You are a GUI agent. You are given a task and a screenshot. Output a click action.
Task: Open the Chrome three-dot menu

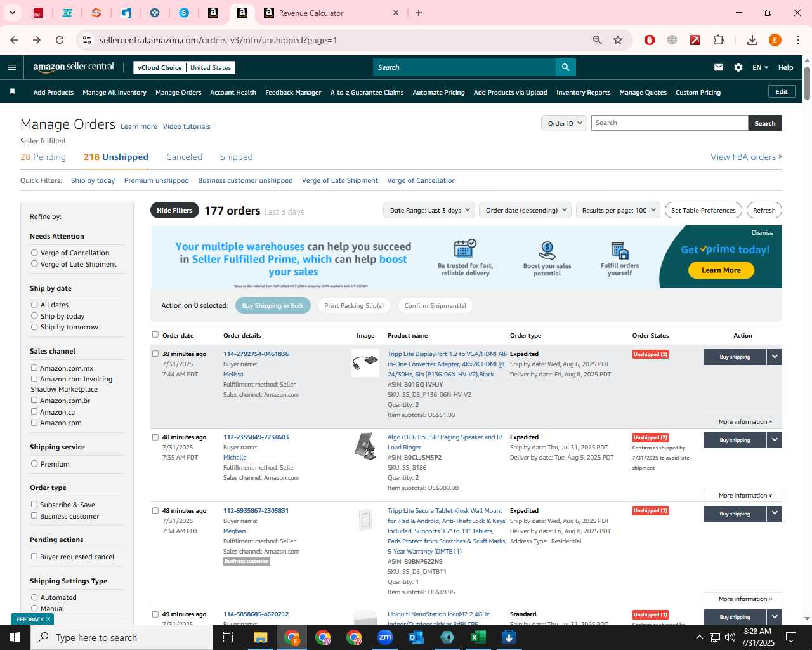click(798, 40)
